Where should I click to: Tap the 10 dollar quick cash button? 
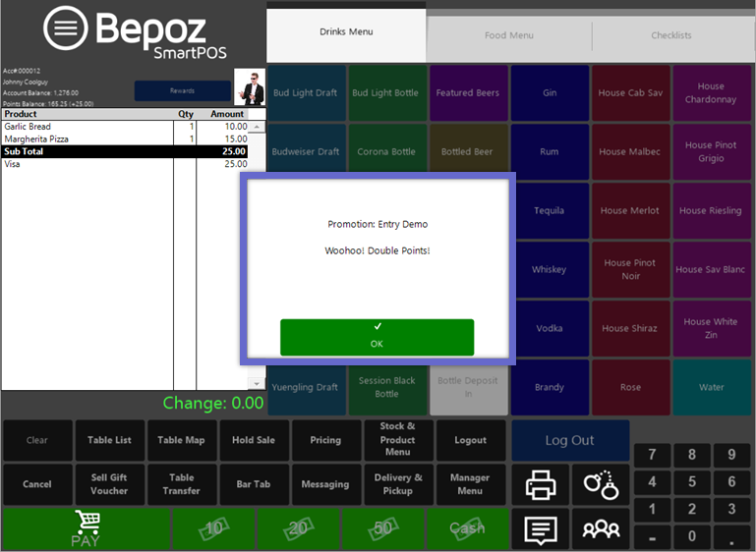tap(213, 528)
